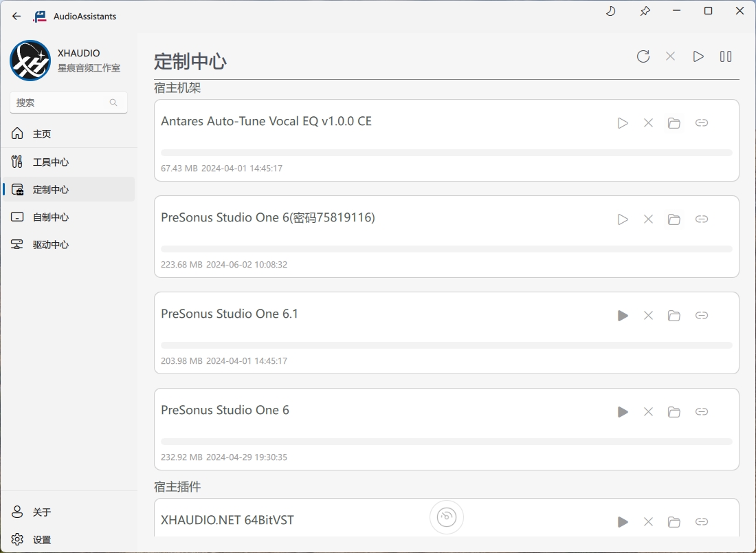
Task: Click the 搜索 search input field
Action: (60, 102)
